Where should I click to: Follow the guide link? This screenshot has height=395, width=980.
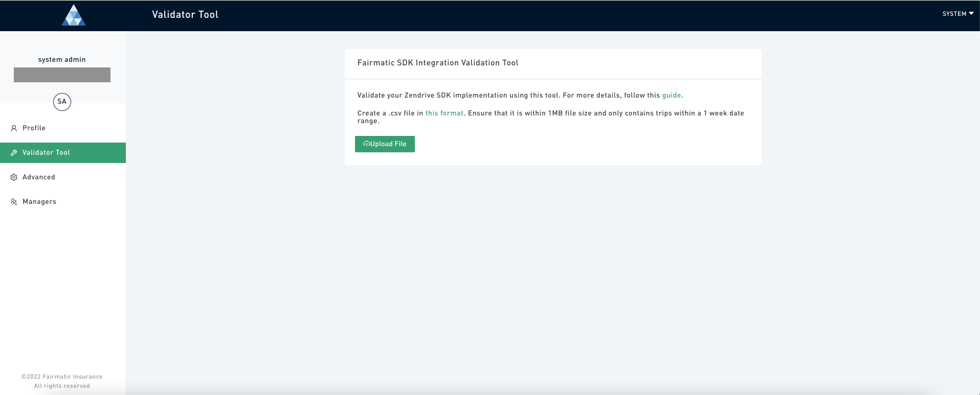(672, 96)
